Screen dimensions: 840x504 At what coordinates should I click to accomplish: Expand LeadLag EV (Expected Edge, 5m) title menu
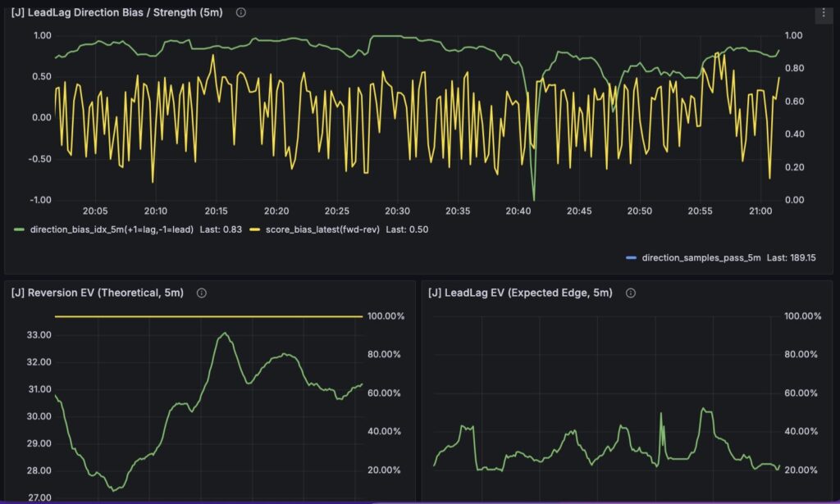point(520,293)
